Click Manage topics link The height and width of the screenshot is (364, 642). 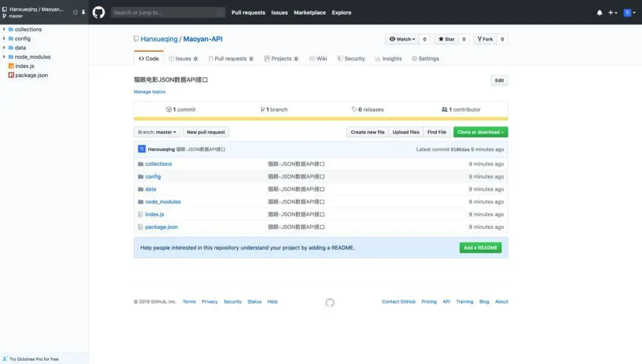[x=149, y=91]
